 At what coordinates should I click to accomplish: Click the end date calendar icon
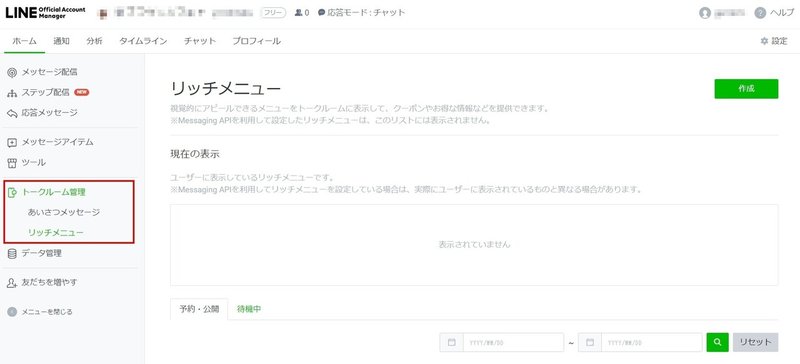point(590,342)
